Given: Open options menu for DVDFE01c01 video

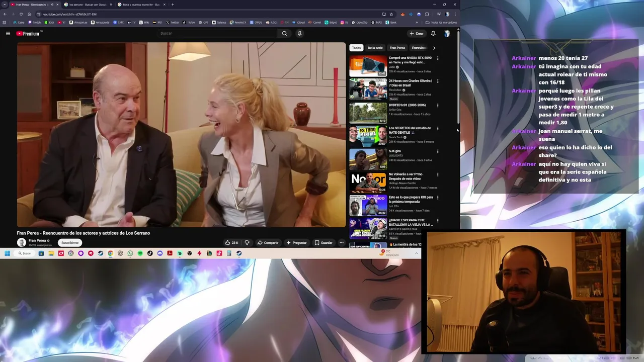Looking at the screenshot, I should click(x=438, y=106).
